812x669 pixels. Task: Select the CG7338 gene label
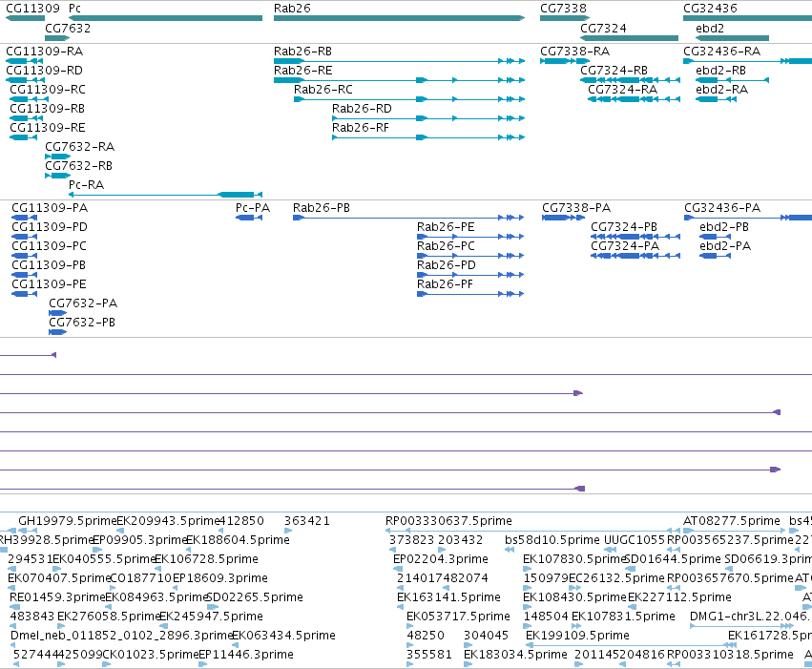563,9
